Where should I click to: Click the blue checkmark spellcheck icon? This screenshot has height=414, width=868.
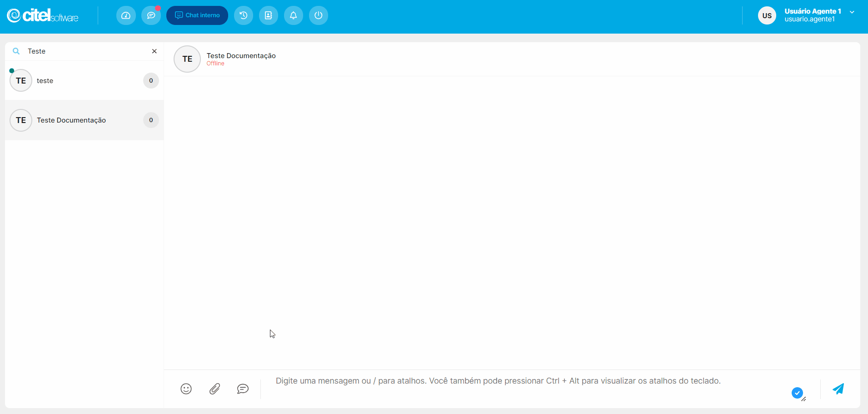coord(797,393)
